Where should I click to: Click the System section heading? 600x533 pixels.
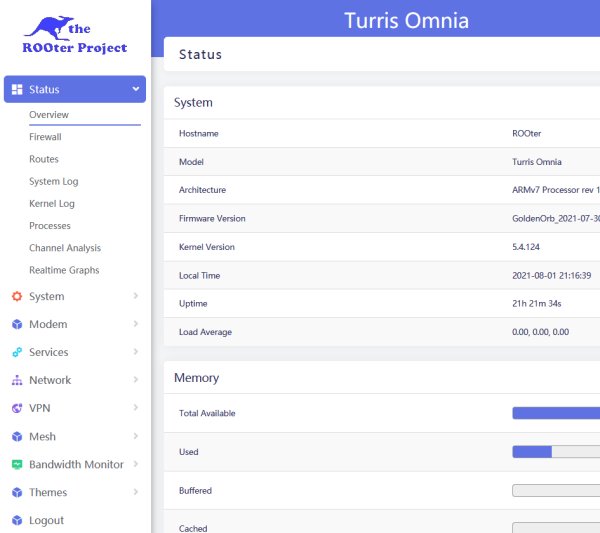(193, 103)
